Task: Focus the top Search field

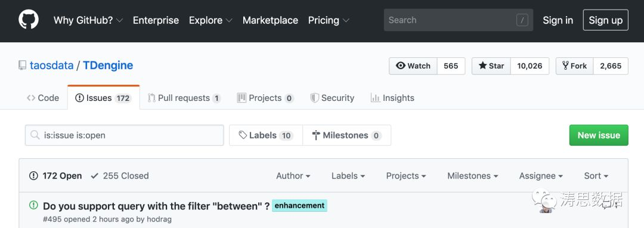Action: (x=459, y=20)
